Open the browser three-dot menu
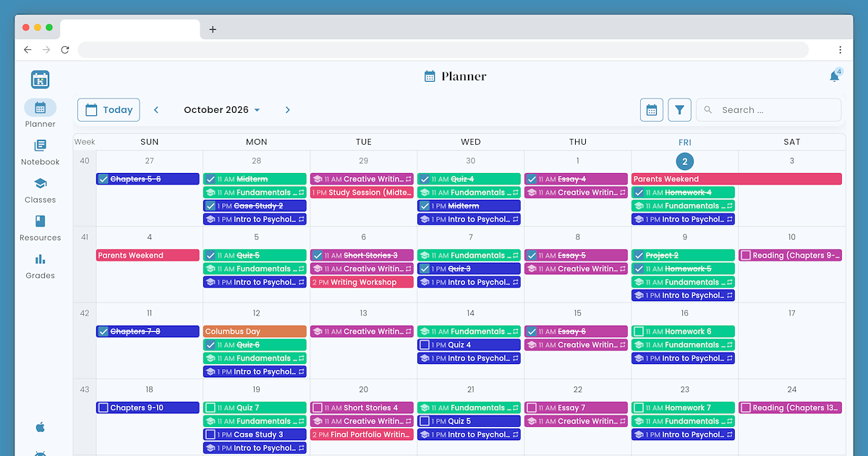 coord(840,50)
